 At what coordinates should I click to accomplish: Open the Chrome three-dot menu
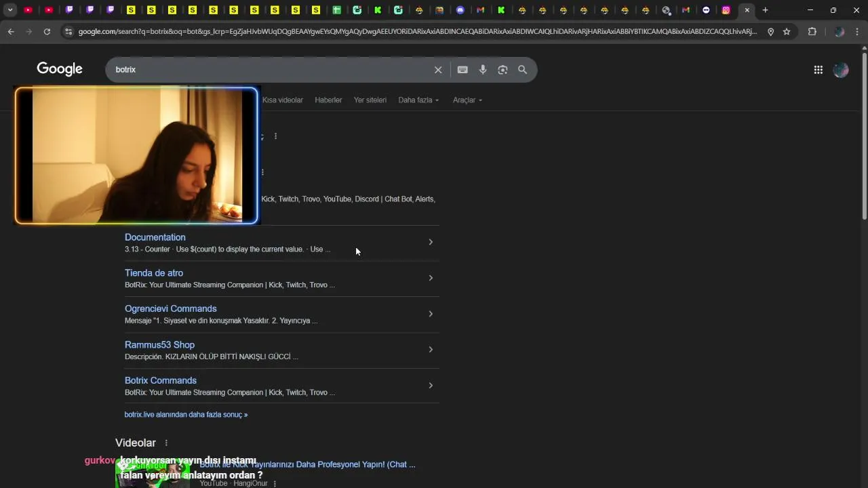[857, 31]
